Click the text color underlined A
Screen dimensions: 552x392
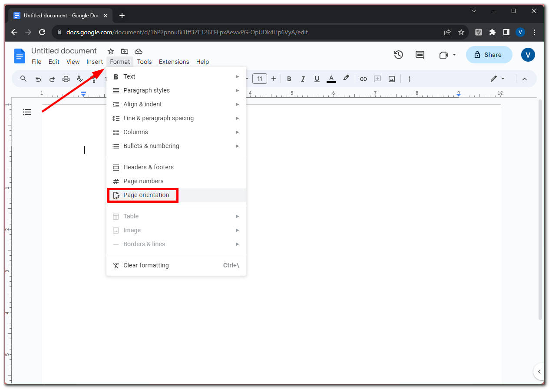(x=331, y=79)
